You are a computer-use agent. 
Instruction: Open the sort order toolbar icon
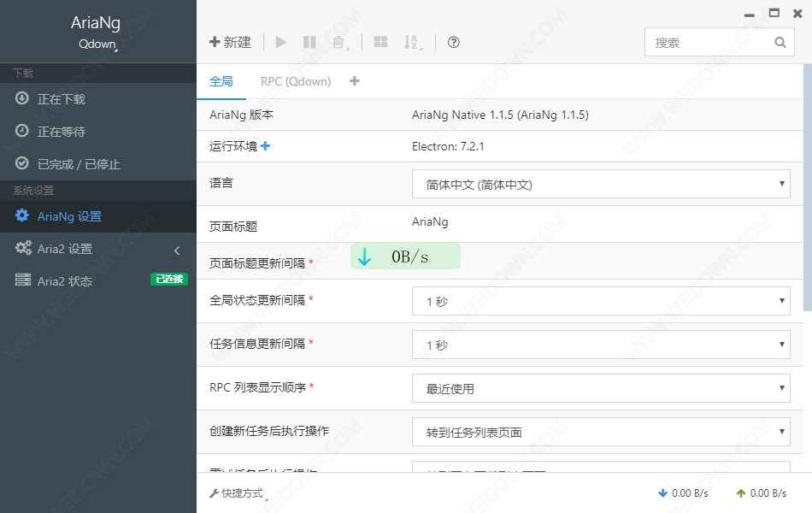(x=412, y=42)
